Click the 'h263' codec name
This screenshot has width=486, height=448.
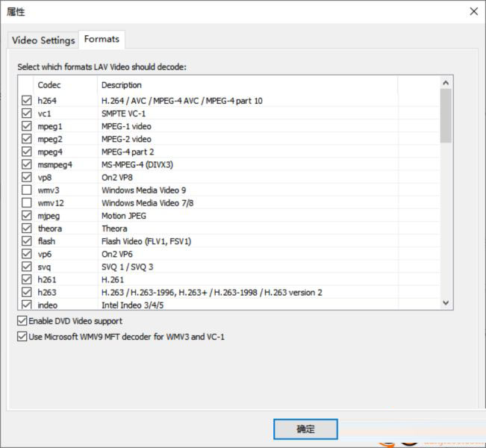[x=47, y=293]
